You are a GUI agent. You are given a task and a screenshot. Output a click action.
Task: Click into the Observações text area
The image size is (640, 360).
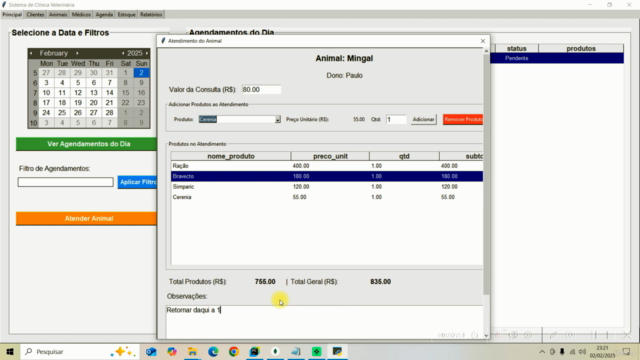324,321
